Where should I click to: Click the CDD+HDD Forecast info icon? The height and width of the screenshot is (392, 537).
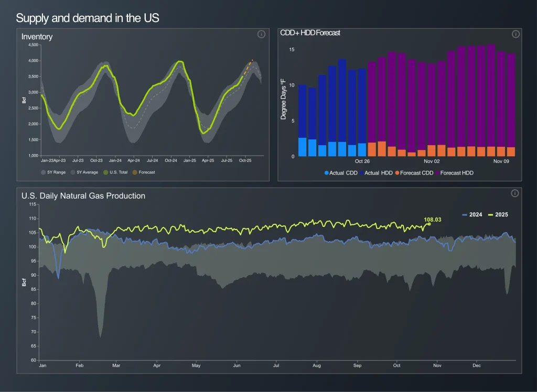point(515,34)
